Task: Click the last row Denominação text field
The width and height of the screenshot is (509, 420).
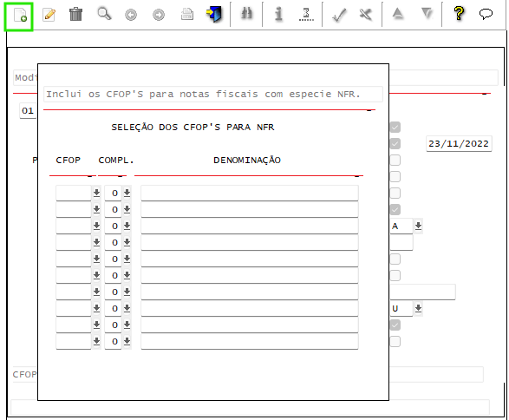Action: click(250, 341)
